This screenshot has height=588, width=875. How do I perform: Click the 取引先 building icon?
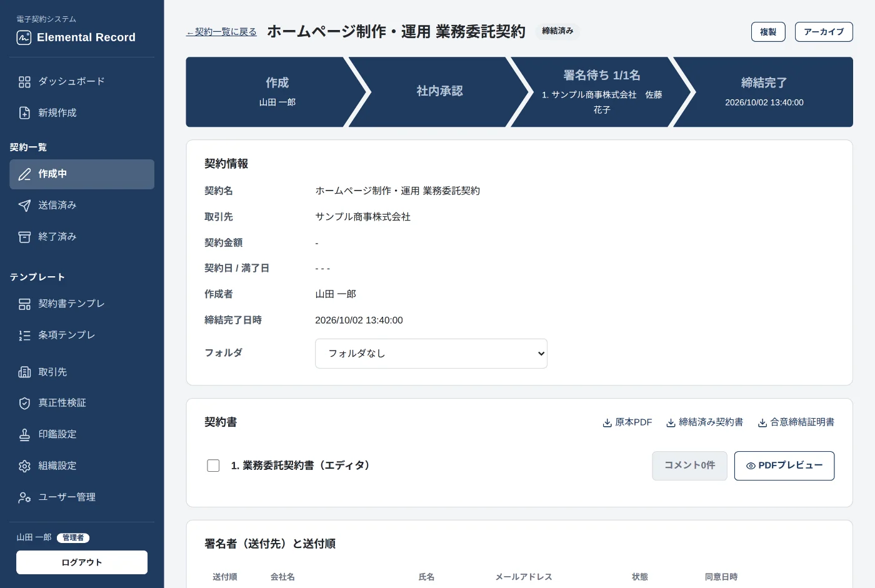click(24, 372)
